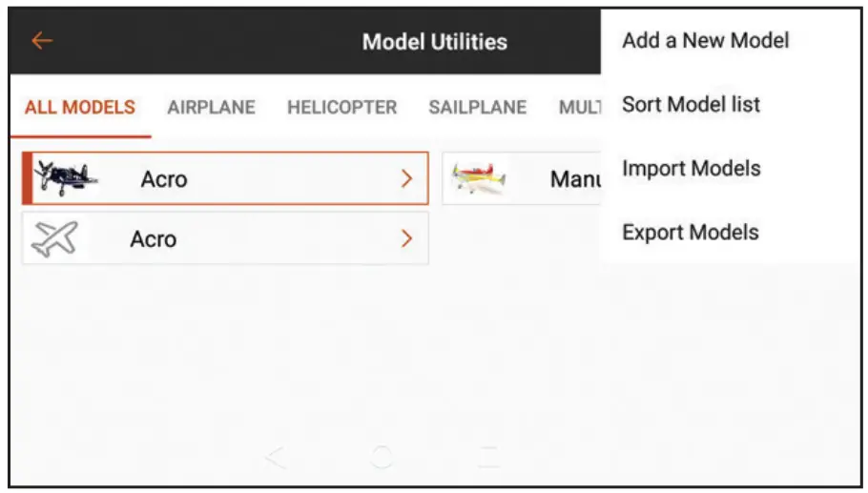The height and width of the screenshot is (493, 868).
Task: Expand the first Acro model chevron
Action: point(407,178)
